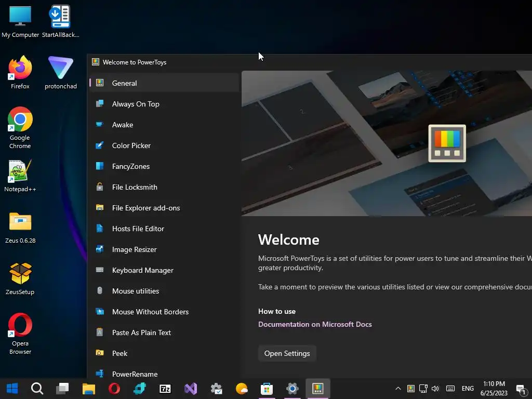Screen dimensions: 532x399
Task: Click the Keyboard Manager keyboard icon
Action: [x=100, y=270]
